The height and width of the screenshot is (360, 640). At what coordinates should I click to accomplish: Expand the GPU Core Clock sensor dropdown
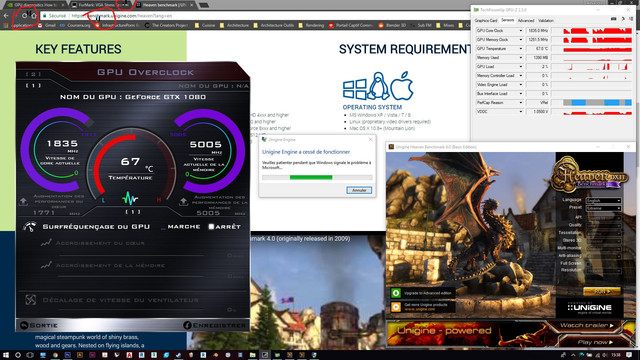[x=520, y=31]
